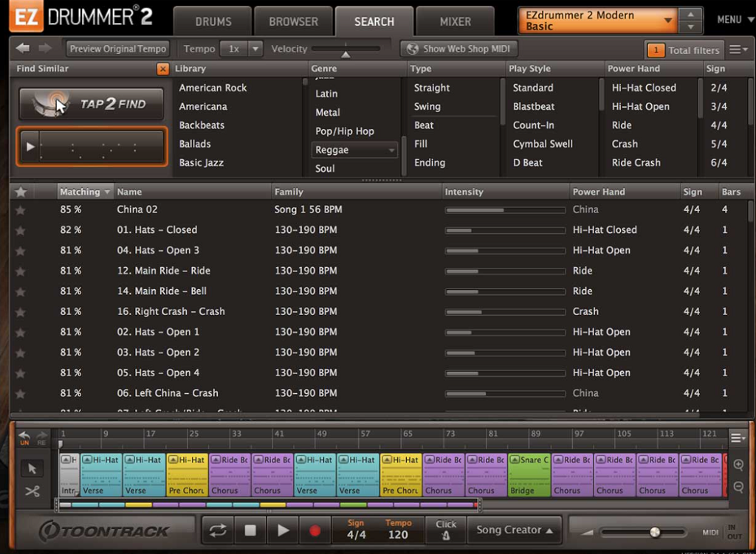Toggle loop playback
Screen dimensions: 756x554
(x=218, y=530)
